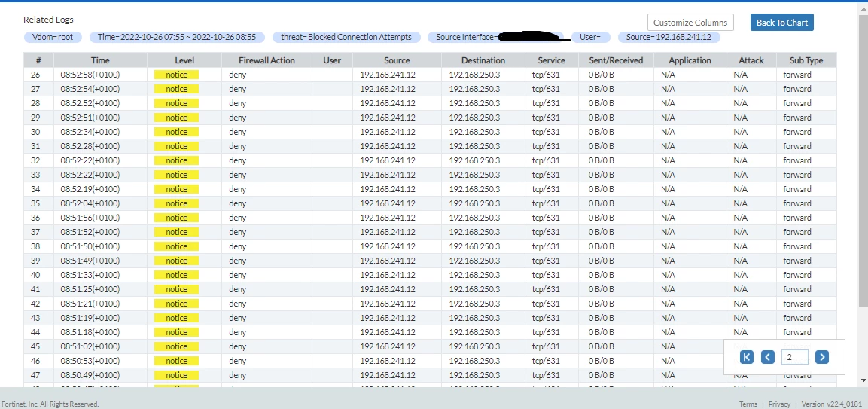Sort by the Firewall Action column header
The width and height of the screenshot is (868, 409).
pos(266,60)
